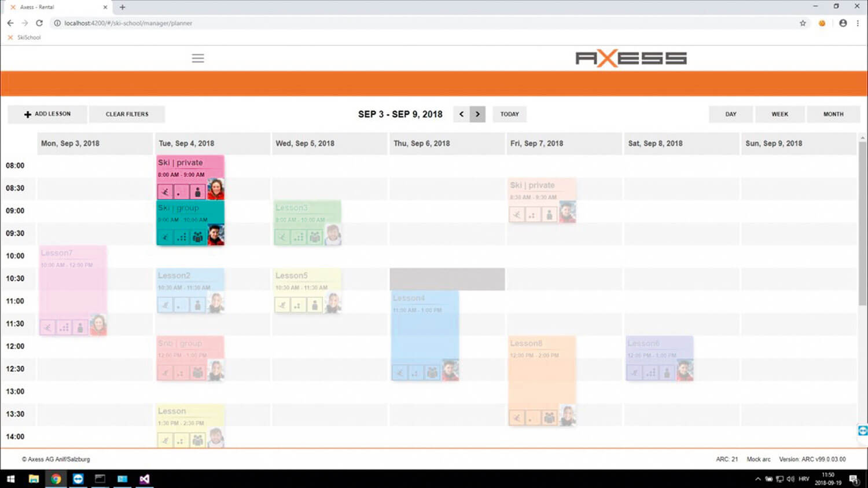Switch to Day view
Screen dimensions: 868x488
731,114
